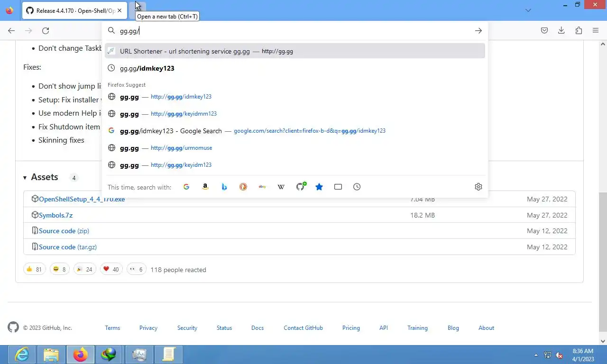Choose the http://gg.gg/keyidm123 suggestion
Image resolution: width=607 pixels, height=364 pixels.
295,165
